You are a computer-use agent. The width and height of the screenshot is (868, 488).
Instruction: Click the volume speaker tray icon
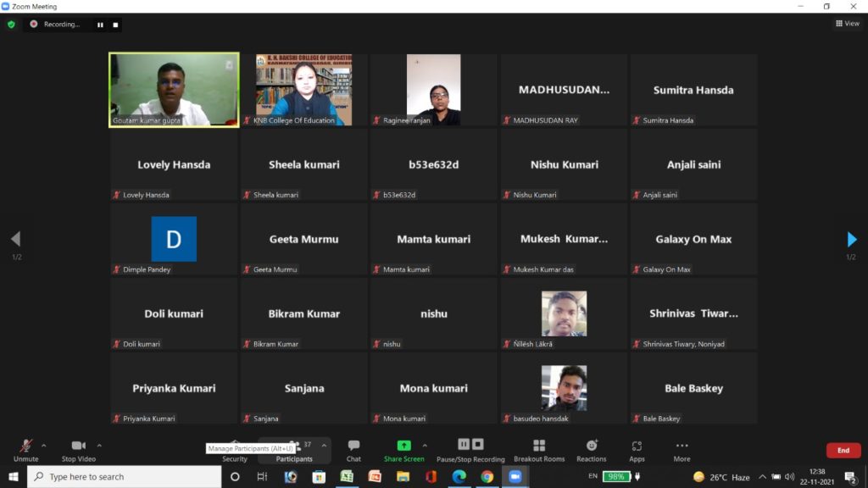(790, 476)
